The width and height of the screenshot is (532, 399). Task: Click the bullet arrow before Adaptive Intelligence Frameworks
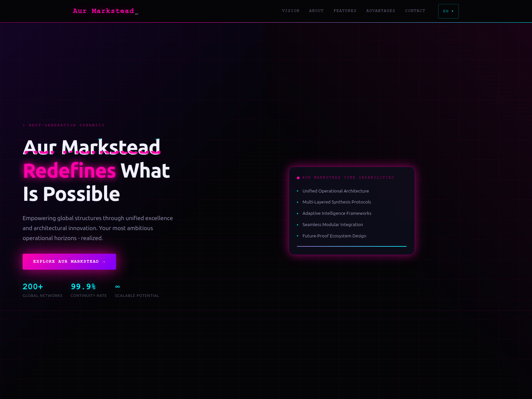coord(298,213)
